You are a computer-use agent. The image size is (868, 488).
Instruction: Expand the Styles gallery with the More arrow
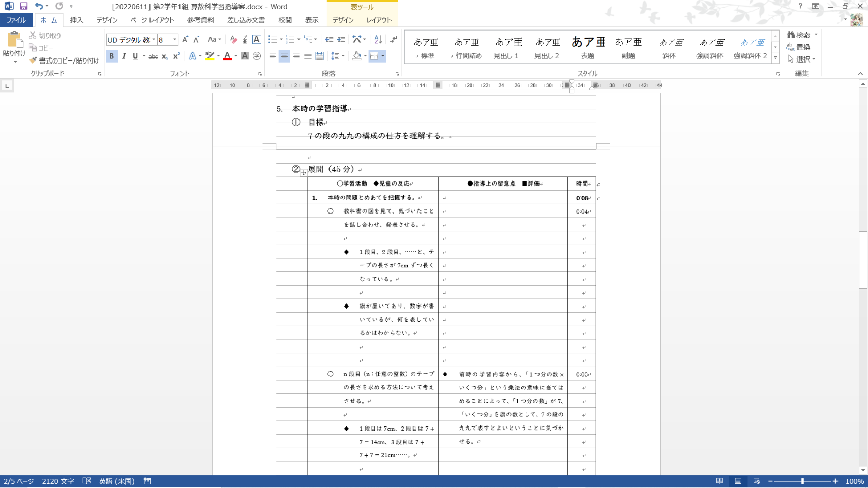[x=775, y=58]
